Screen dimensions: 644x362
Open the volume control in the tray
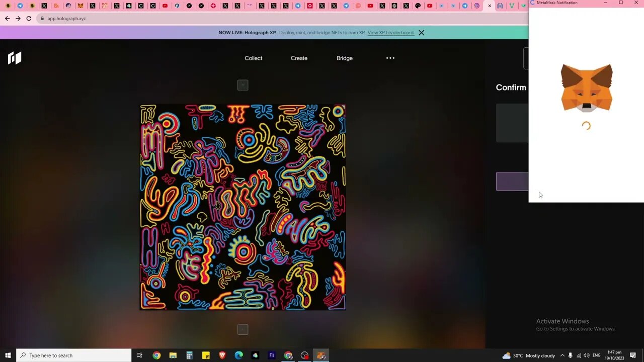click(x=587, y=355)
